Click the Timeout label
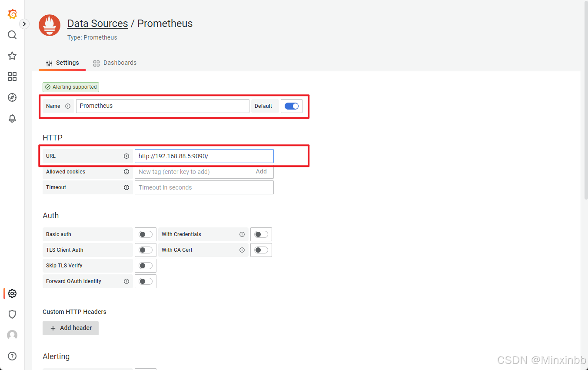588x370 pixels. (x=56, y=187)
